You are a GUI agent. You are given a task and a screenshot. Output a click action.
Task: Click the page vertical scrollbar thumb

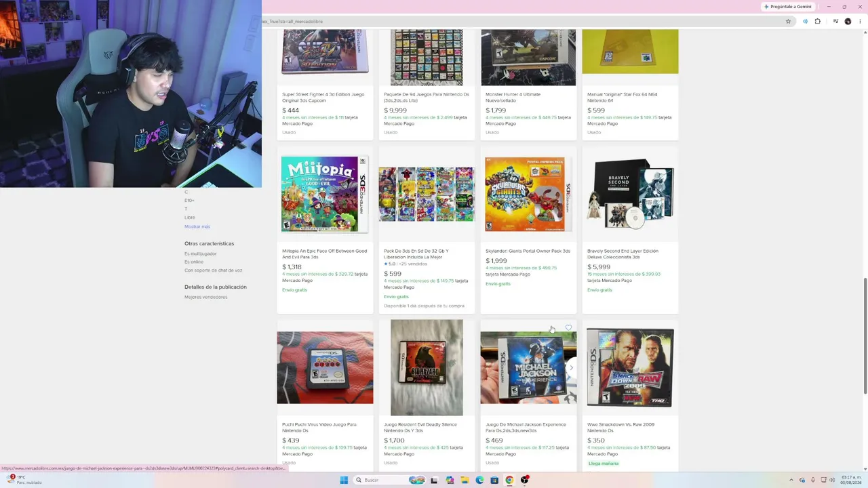[865, 335]
